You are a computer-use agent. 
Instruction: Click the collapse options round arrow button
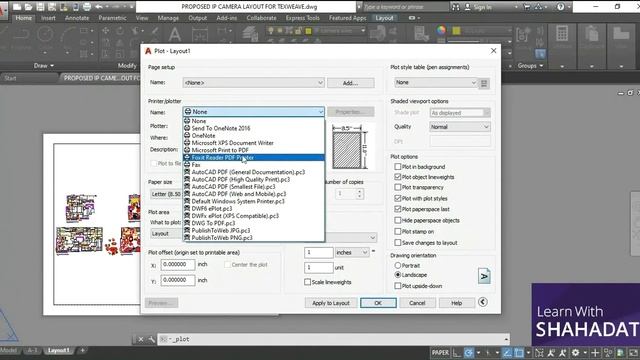(482, 302)
